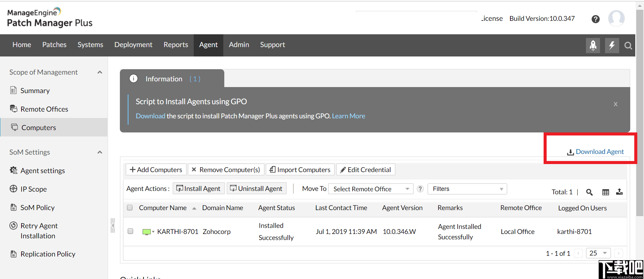Click the SoM Policy document icon
The width and height of the screenshot is (644, 279).
point(13,207)
